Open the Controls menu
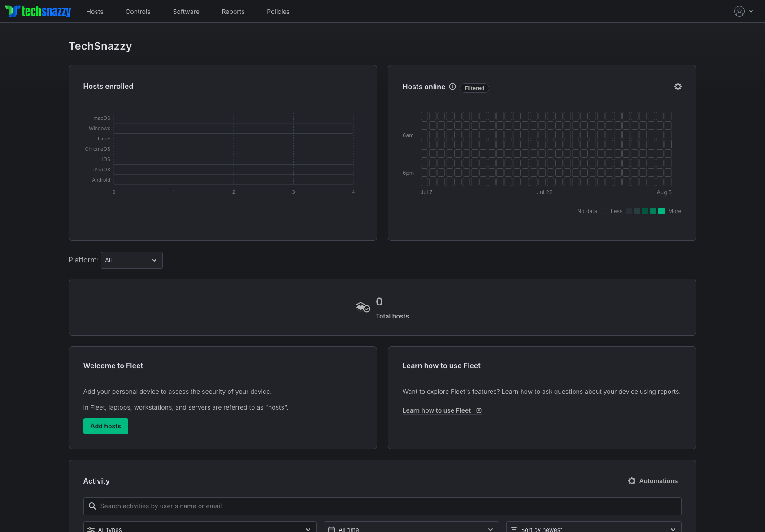765x532 pixels. pos(138,12)
